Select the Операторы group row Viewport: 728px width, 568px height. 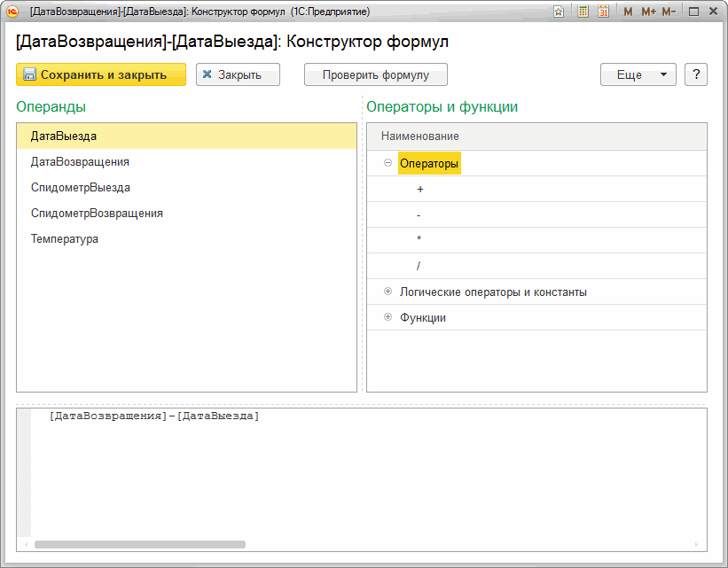536,163
